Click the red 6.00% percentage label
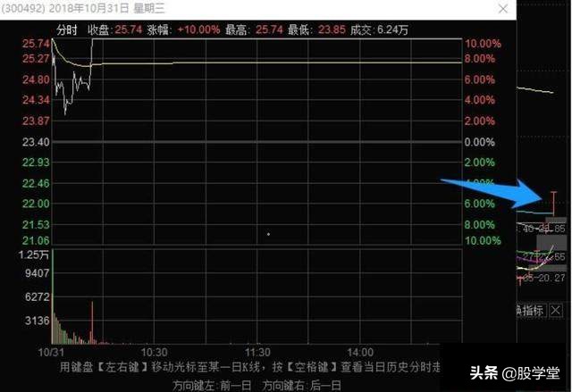The height and width of the screenshot is (392, 572). (x=479, y=79)
